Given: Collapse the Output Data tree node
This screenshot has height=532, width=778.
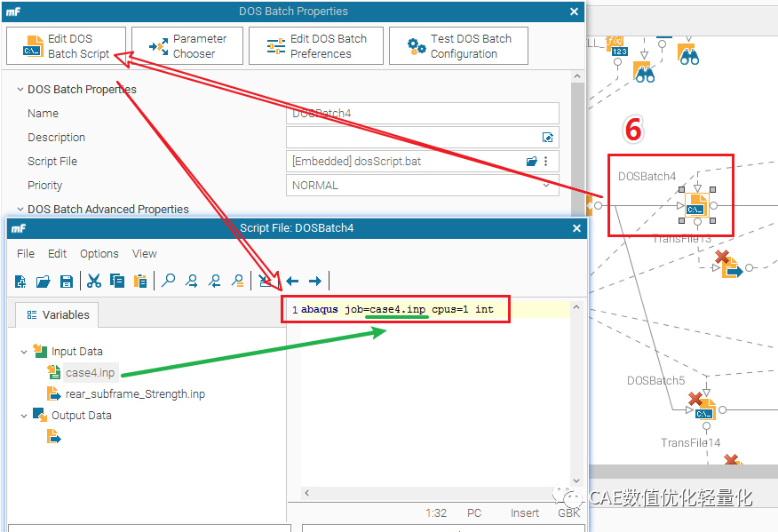Looking at the screenshot, I should [x=24, y=416].
